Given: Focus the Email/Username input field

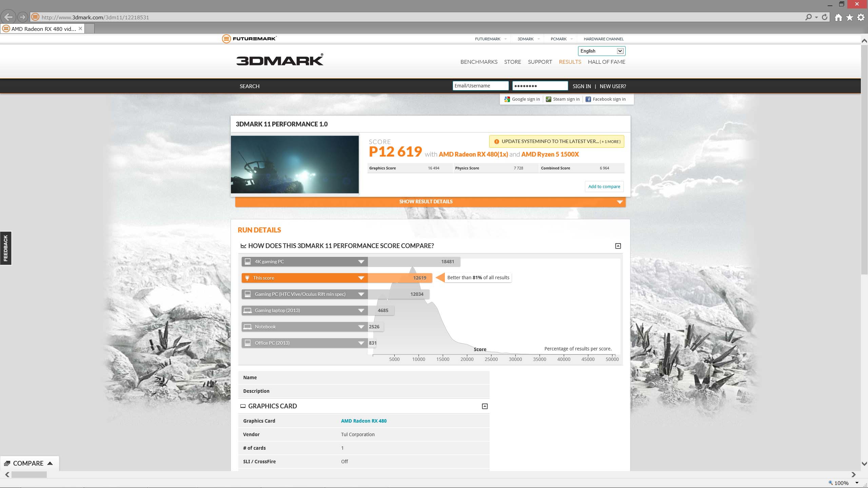Looking at the screenshot, I should (x=480, y=86).
